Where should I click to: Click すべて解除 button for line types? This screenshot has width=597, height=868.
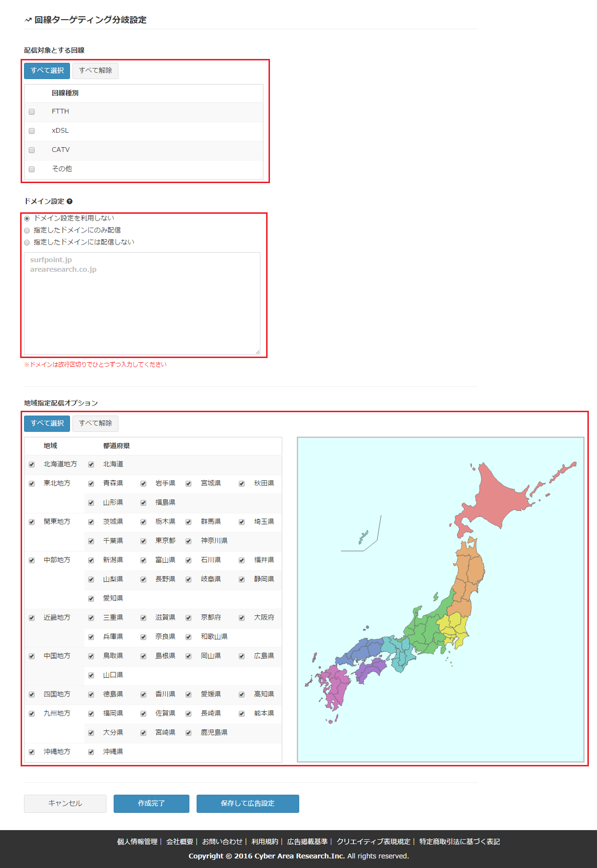tap(95, 71)
